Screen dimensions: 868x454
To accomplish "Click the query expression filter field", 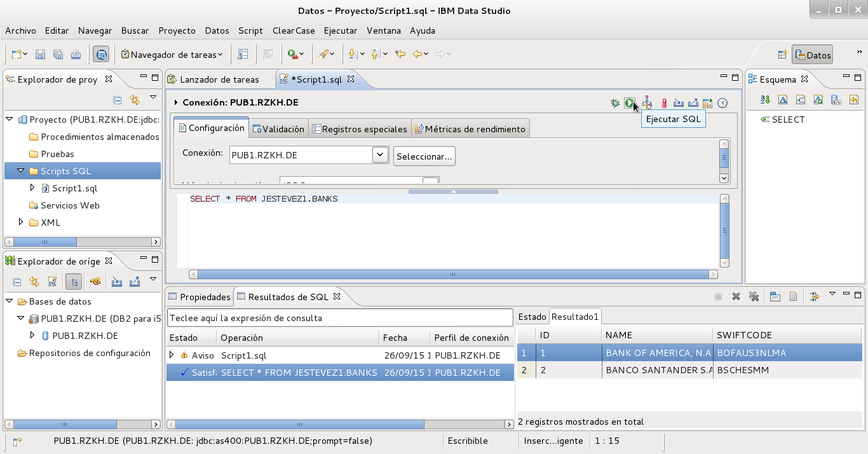I will (x=340, y=318).
